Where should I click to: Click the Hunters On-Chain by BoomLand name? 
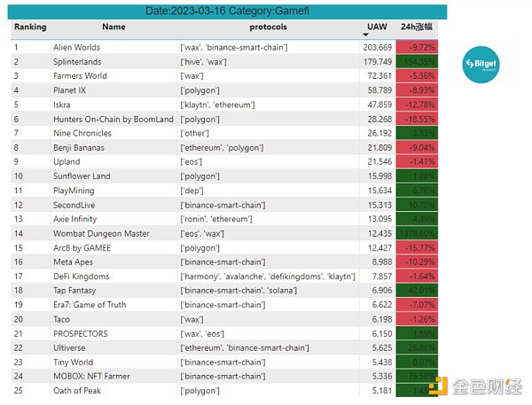pyautogui.click(x=112, y=119)
